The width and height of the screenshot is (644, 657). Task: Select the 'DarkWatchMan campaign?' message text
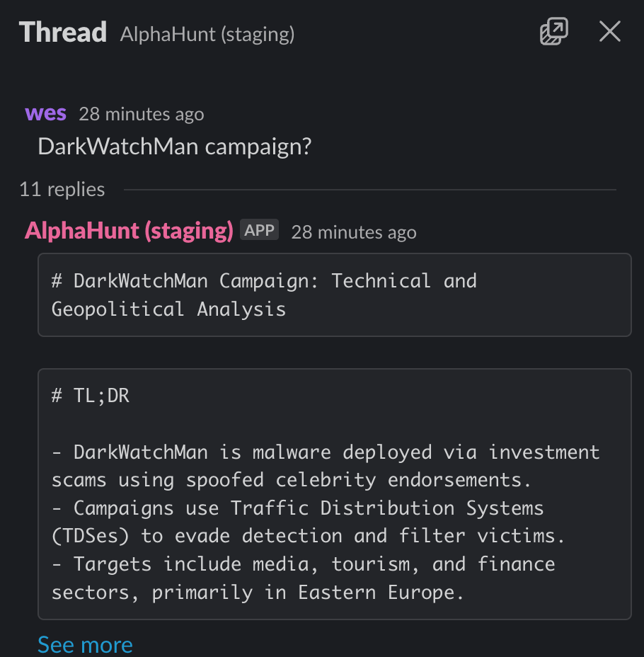pos(175,147)
